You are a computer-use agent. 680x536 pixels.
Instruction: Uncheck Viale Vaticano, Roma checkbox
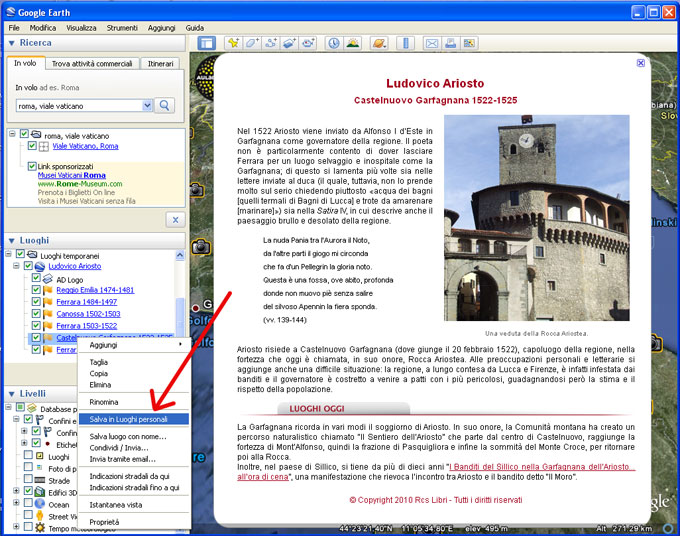(x=32, y=146)
